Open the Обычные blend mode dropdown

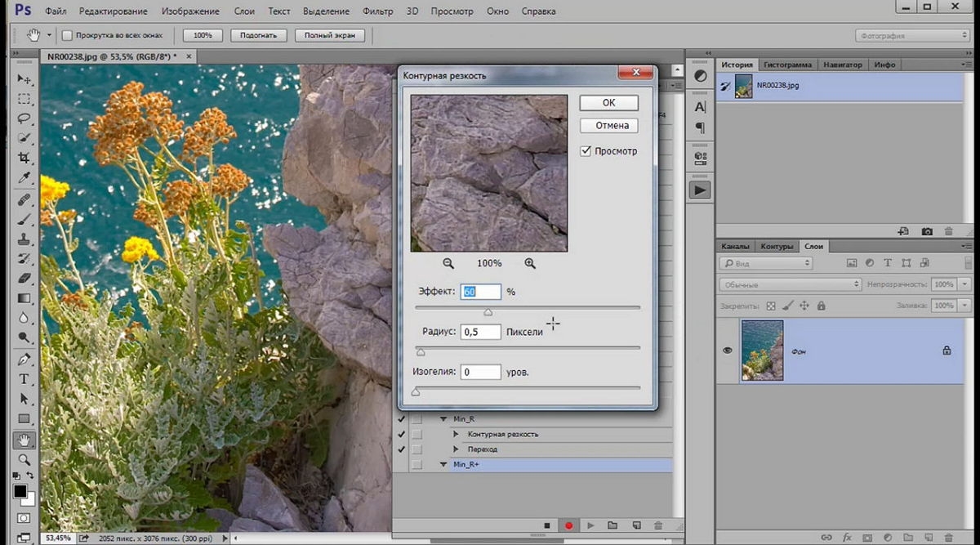point(791,284)
